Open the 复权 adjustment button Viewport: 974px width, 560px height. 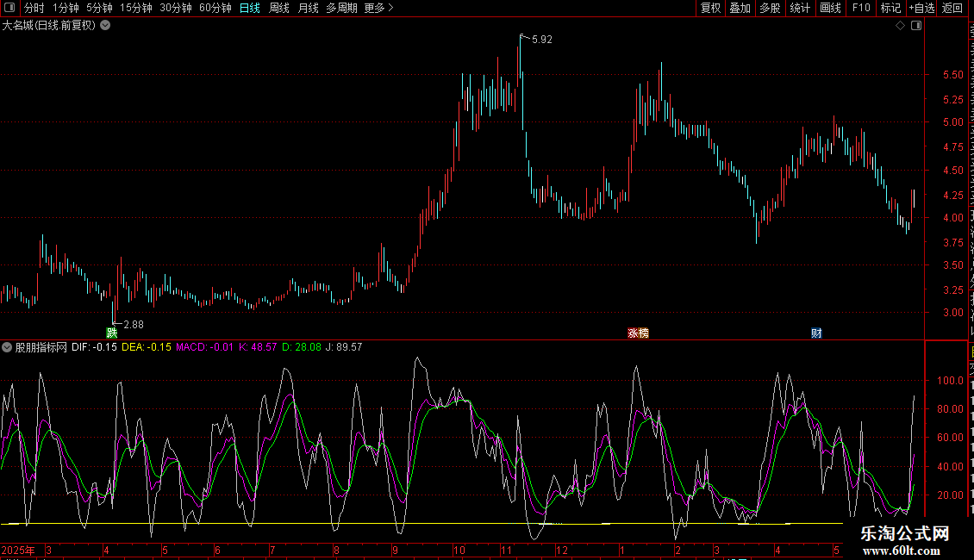710,8
